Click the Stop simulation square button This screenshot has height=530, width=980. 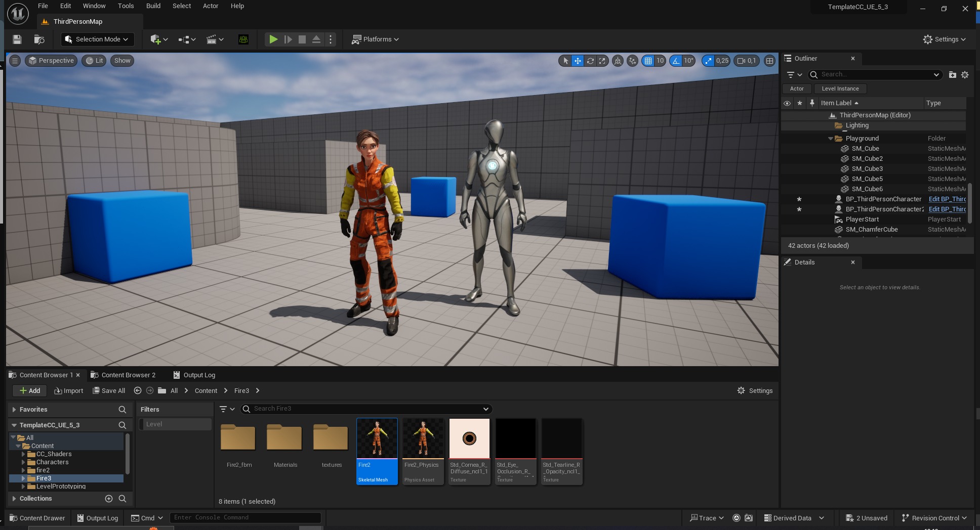tap(302, 39)
